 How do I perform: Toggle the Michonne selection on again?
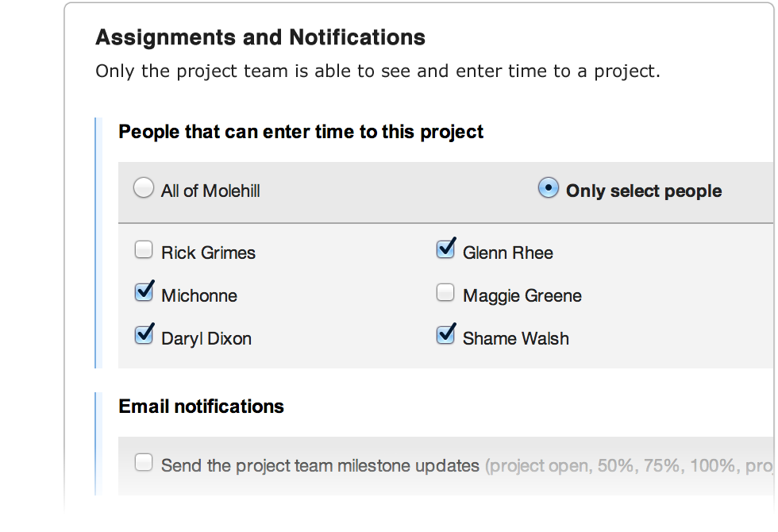click(144, 292)
